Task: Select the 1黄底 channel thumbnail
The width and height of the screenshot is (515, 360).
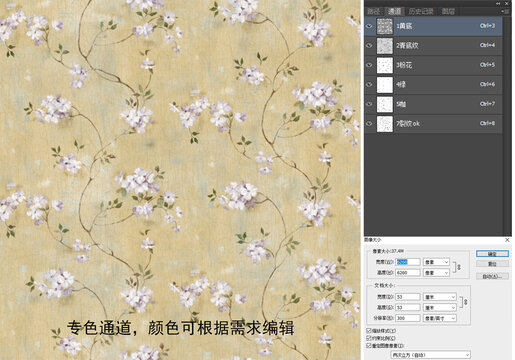Action: 385,26
